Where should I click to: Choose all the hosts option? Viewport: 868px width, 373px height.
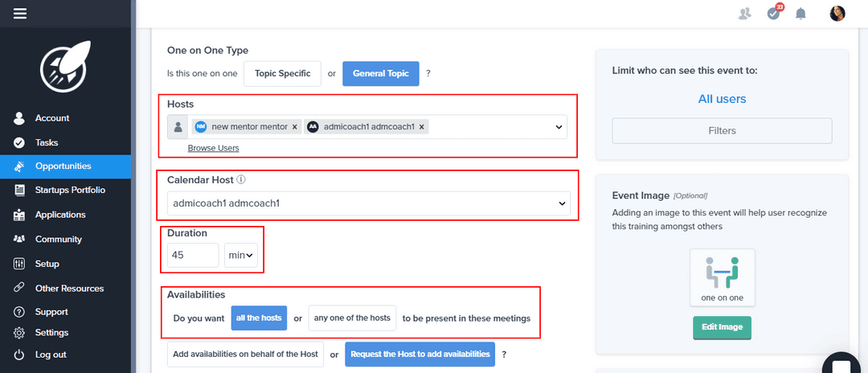[259, 318]
